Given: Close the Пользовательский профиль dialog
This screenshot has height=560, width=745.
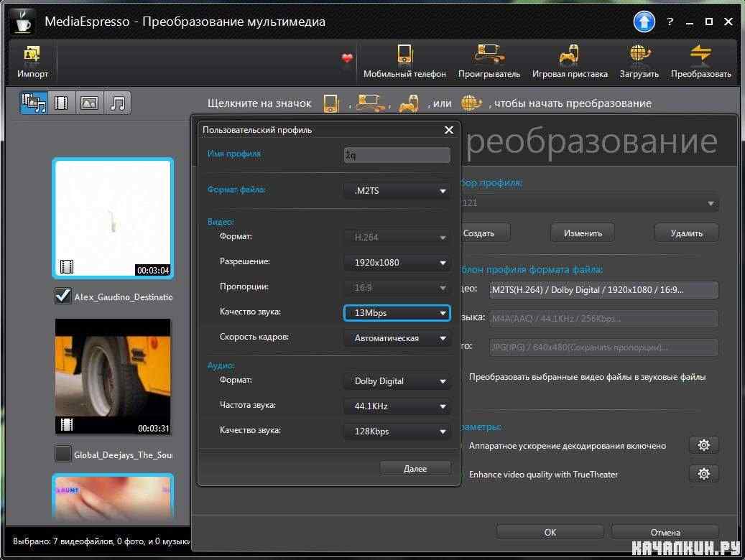Looking at the screenshot, I should point(448,130).
